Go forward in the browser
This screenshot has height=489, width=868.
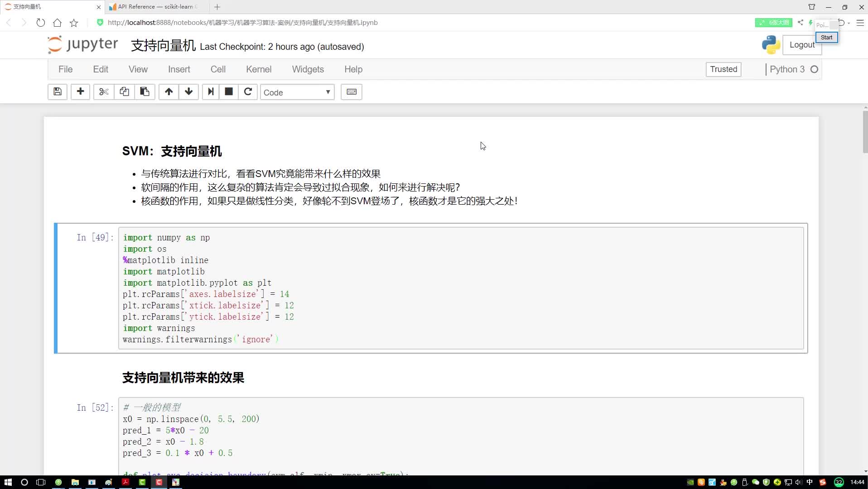(24, 23)
